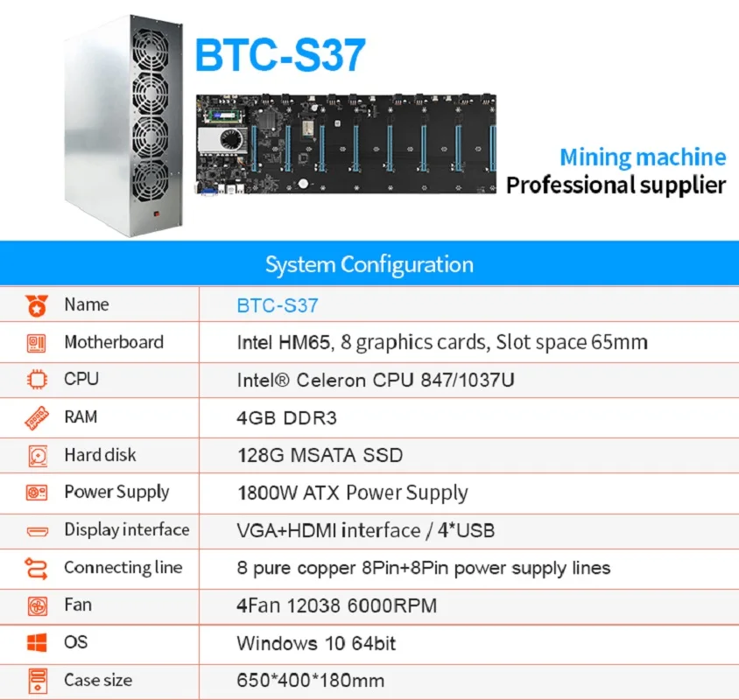739x700 pixels.
Task: Select 'VGA+HDMI interface / 4*USB' value
Action: (x=366, y=531)
